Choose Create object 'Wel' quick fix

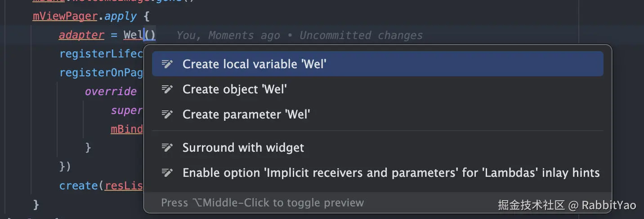(x=234, y=89)
